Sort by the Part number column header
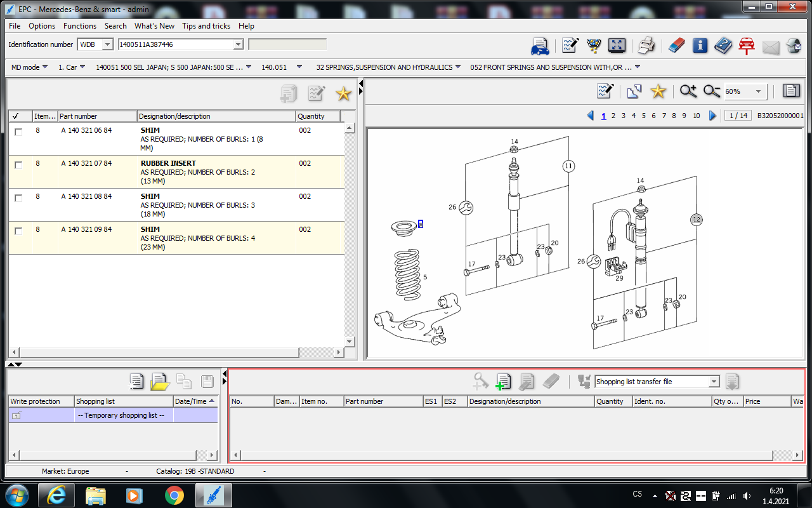 click(x=97, y=116)
